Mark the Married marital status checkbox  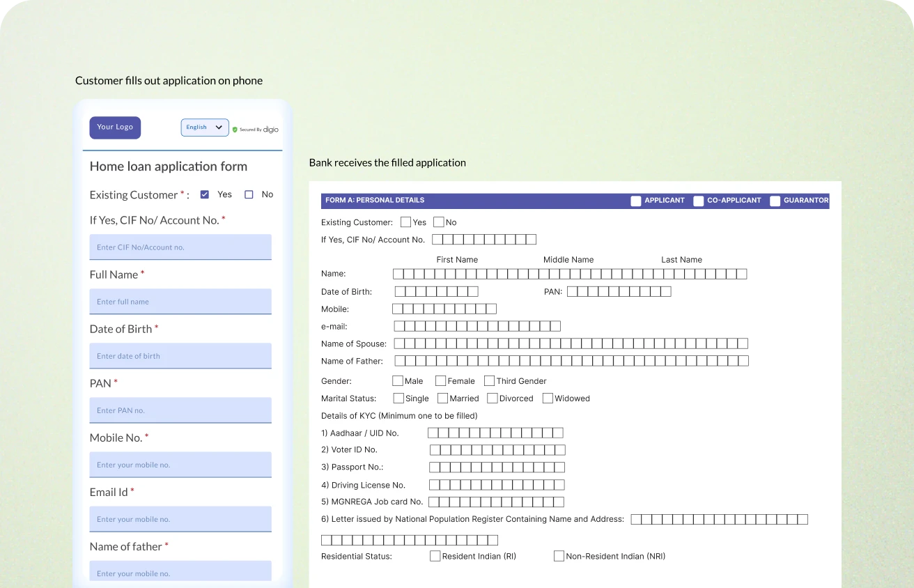(442, 399)
